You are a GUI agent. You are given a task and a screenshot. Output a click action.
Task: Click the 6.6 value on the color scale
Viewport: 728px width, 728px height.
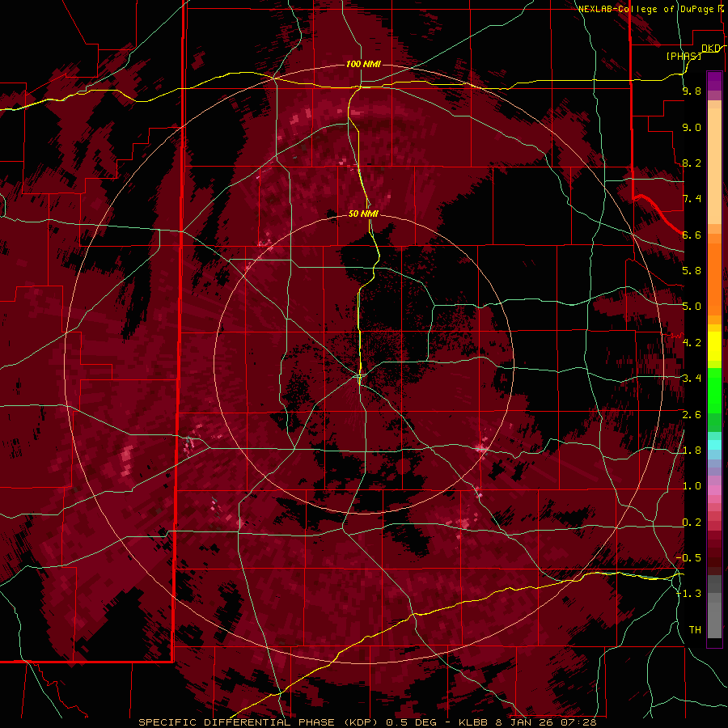(692, 235)
